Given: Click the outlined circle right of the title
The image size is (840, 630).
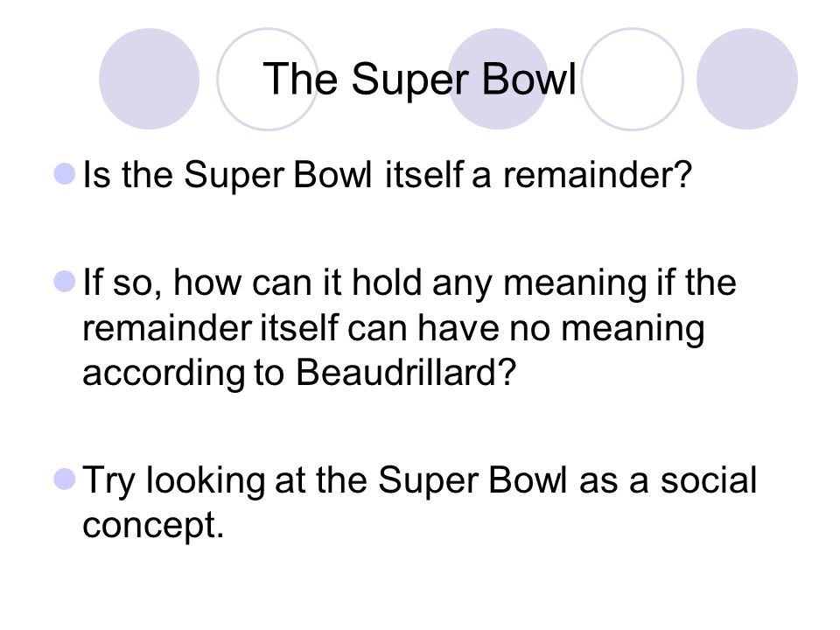Looking at the screenshot, I should [632, 79].
